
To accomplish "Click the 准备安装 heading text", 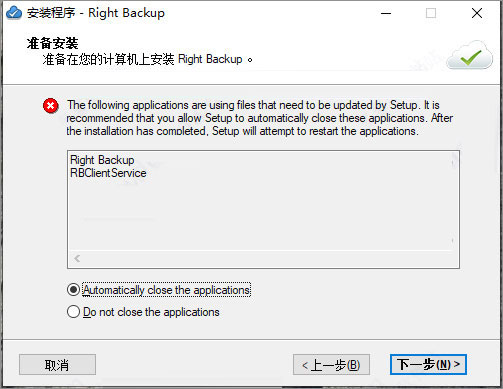I will (x=53, y=43).
